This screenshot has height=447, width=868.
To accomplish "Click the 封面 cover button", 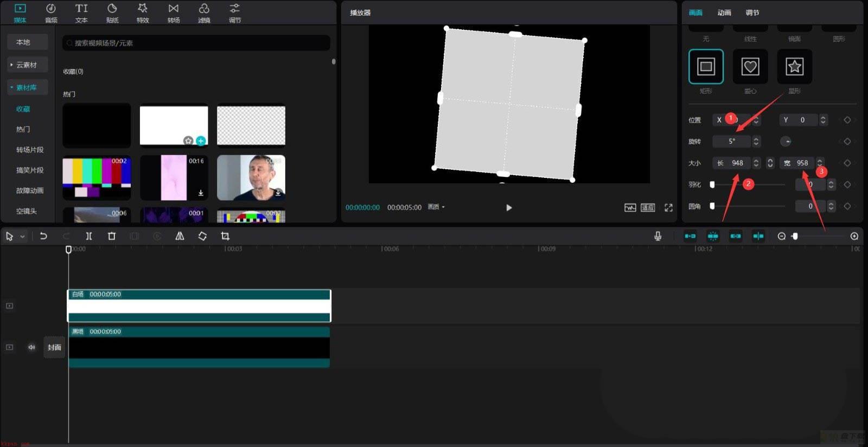I will (54, 347).
